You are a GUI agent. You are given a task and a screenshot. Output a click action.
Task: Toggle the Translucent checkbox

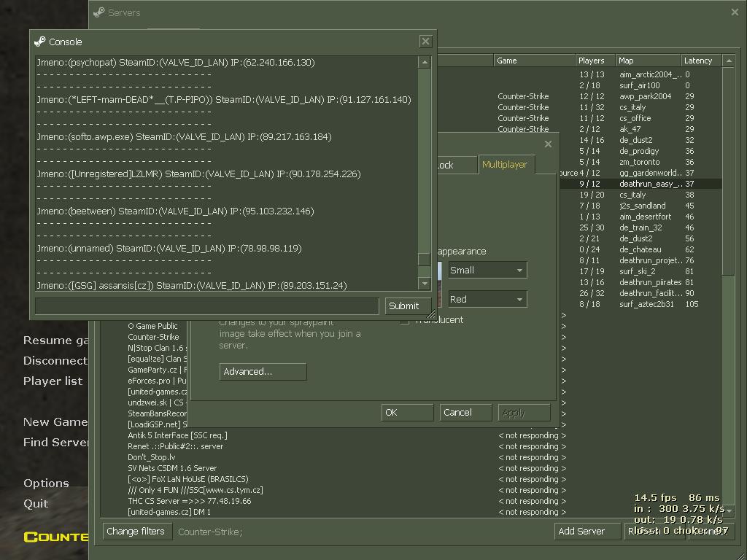405,321
